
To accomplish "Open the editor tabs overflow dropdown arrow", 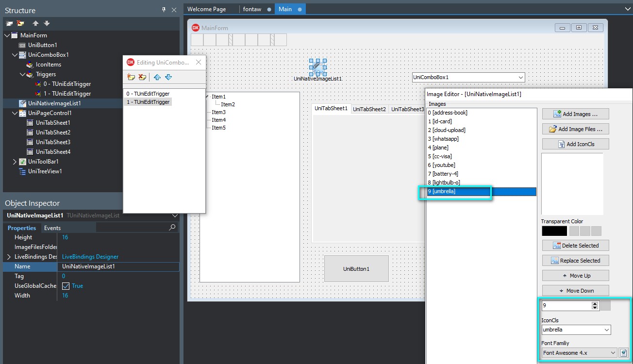I will 628,9.
